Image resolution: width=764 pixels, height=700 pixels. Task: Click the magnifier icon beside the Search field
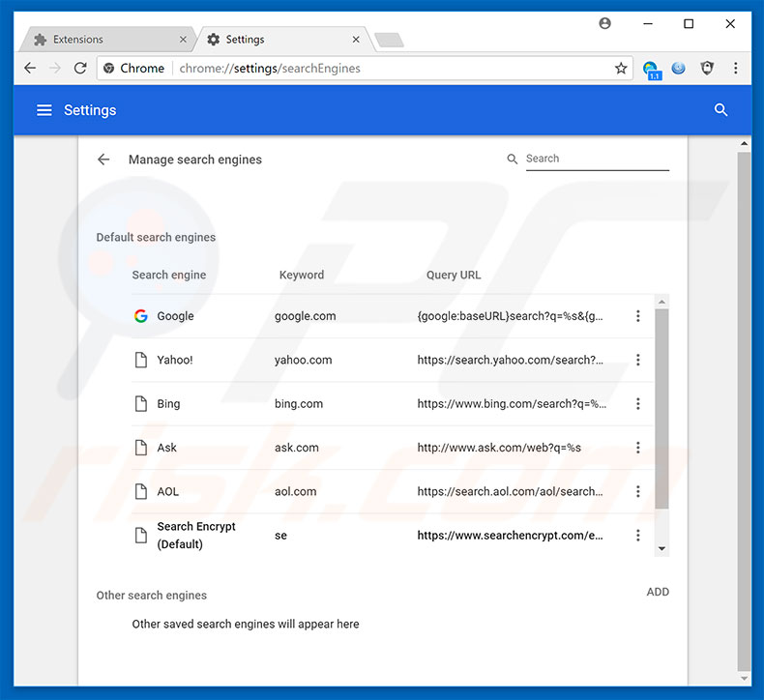click(x=513, y=159)
